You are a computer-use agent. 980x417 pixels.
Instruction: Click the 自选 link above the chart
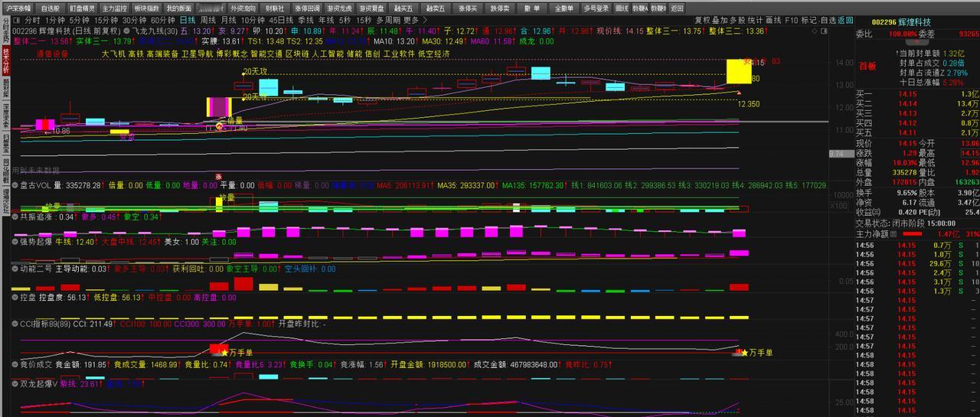828,20
